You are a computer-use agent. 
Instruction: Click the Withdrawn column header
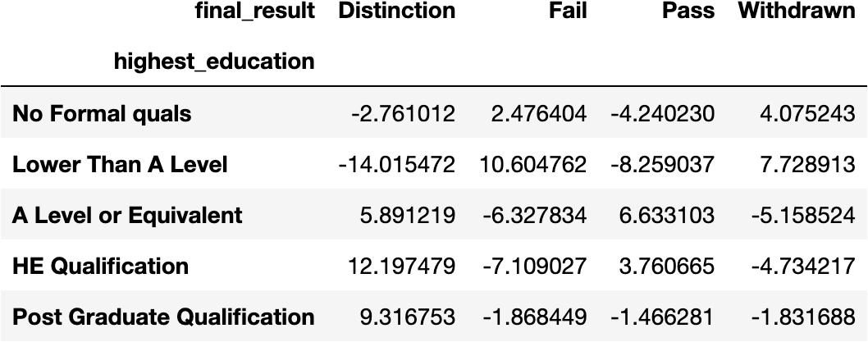point(796,11)
